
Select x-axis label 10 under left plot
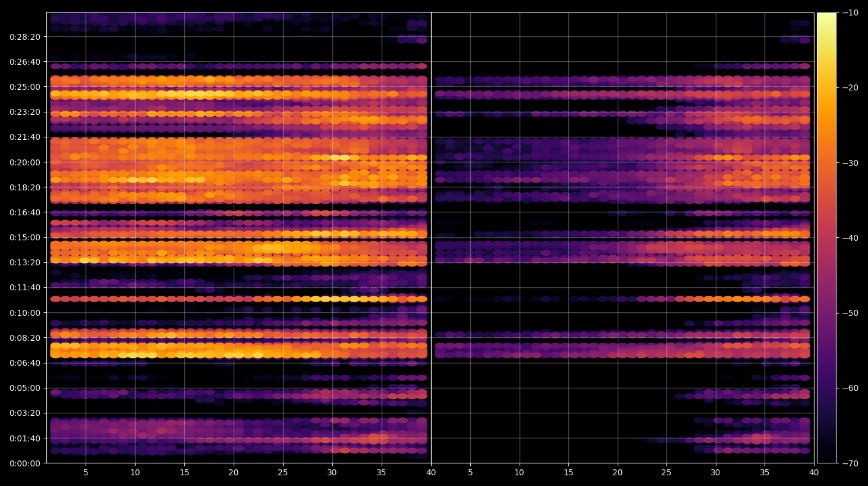click(x=135, y=473)
